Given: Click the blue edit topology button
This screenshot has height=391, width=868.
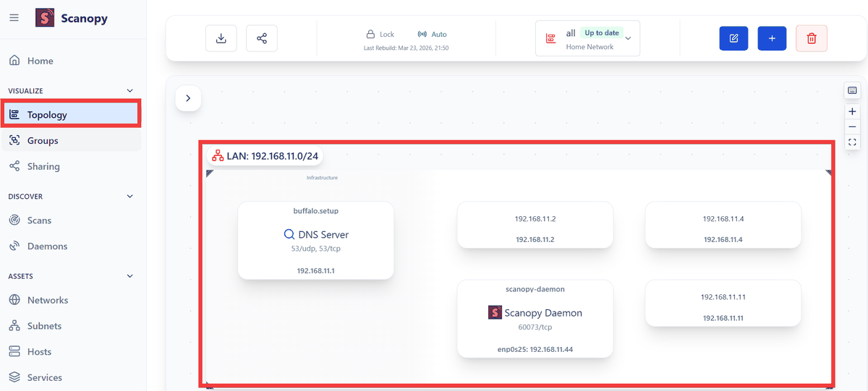Looking at the screenshot, I should point(733,38).
